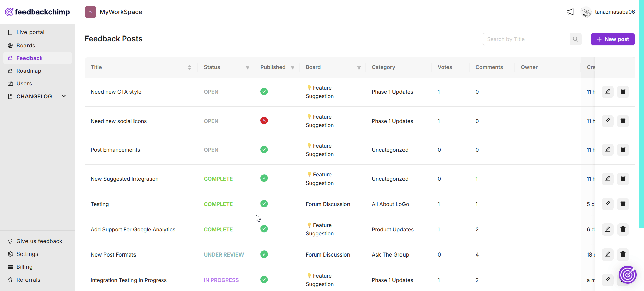The image size is (644, 291).
Task: Open the New Suggested Integration title
Action: click(x=124, y=179)
